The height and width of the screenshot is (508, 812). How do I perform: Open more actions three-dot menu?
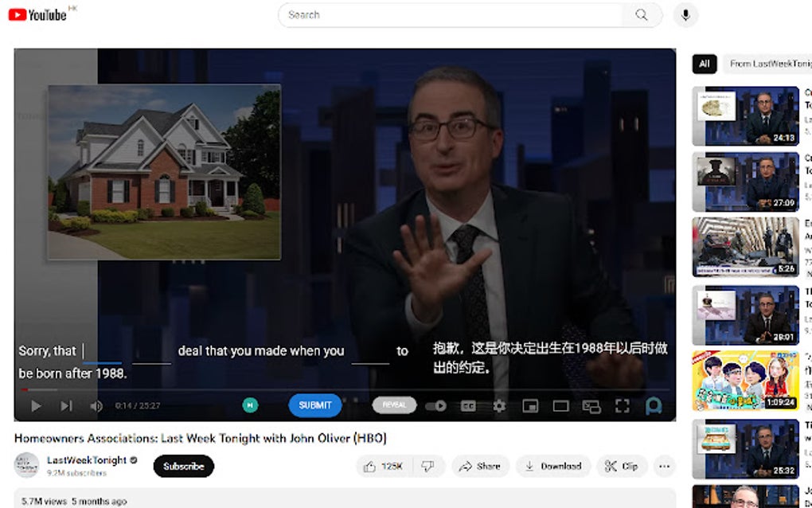pos(665,466)
